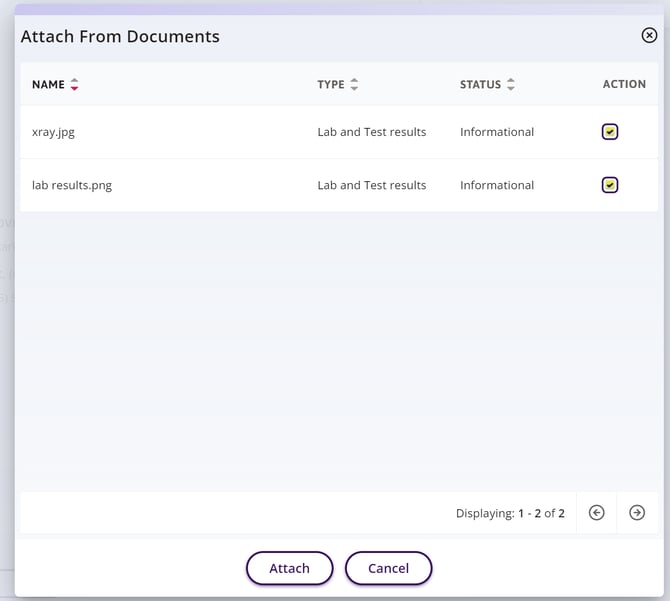Click Informational status in lab results.png row

pos(497,185)
